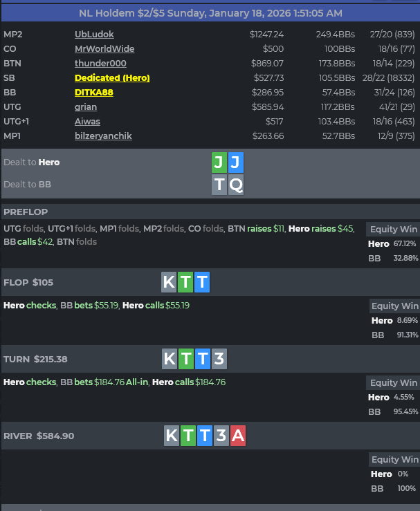Click the Equity Win label in the preflop section

394,229
